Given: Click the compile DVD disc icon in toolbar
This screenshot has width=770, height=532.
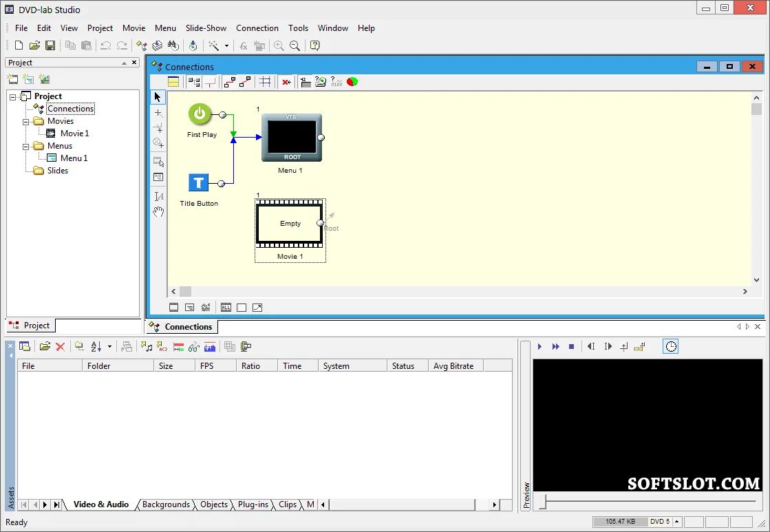Looking at the screenshot, I should coord(193,45).
